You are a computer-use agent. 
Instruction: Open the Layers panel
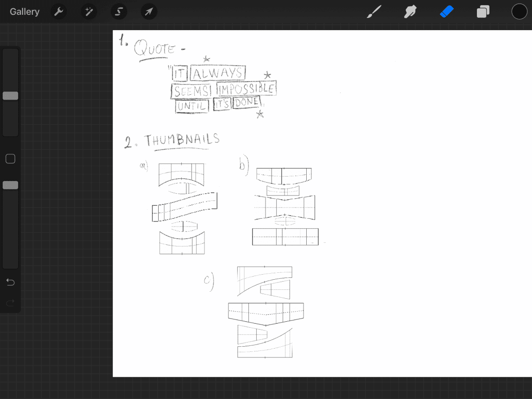(x=483, y=12)
